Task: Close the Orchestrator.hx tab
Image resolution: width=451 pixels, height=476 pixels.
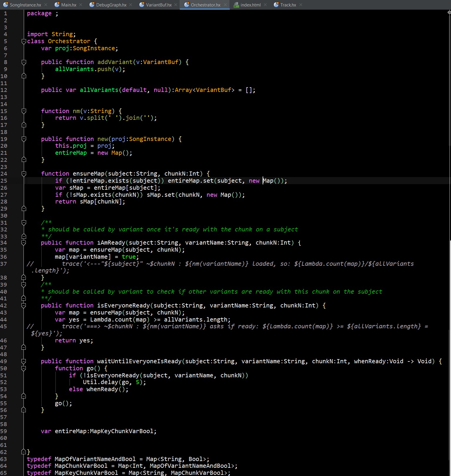Action: coord(225,5)
